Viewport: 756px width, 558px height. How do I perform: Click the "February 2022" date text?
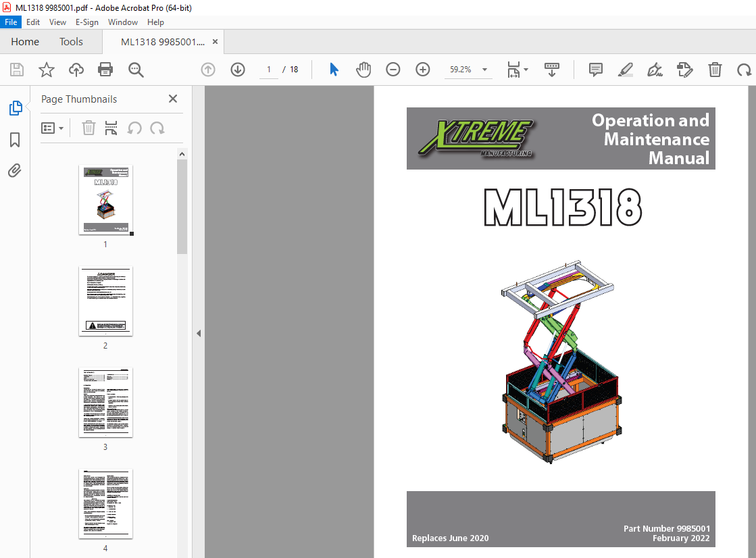coord(681,538)
